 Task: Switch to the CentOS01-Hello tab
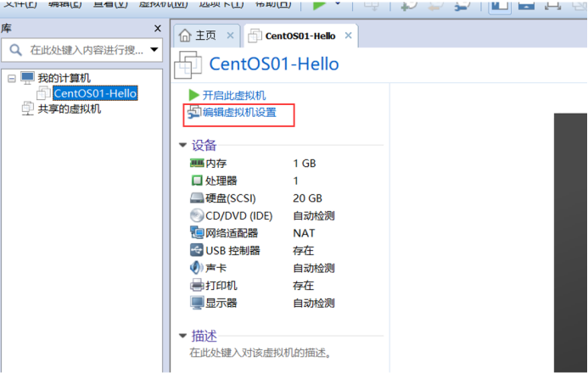[x=300, y=36]
